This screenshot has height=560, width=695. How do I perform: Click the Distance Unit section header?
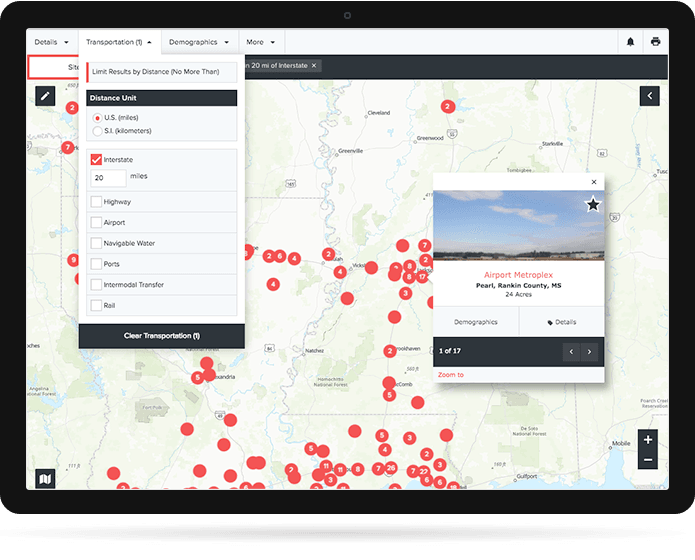(162, 98)
